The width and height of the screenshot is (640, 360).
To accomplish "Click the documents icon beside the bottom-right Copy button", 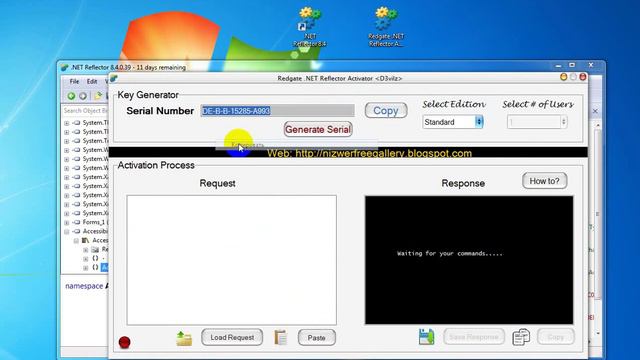I will point(521,337).
